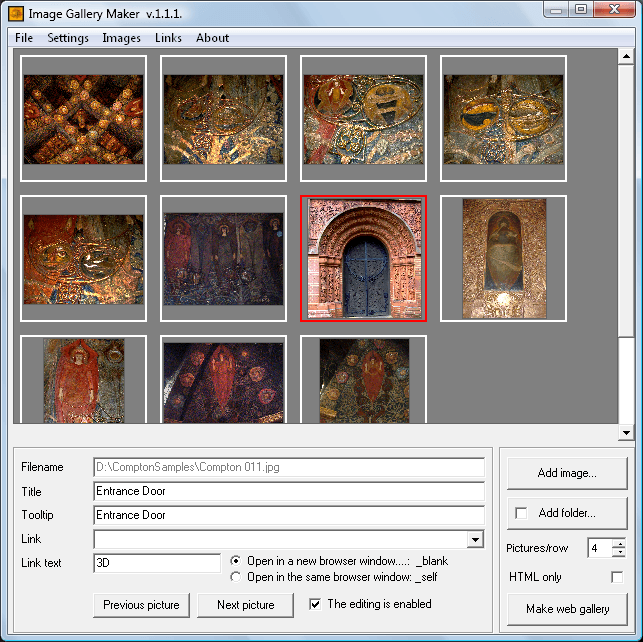
Task: Select Open in the same browser window
Action: [x=236, y=577]
